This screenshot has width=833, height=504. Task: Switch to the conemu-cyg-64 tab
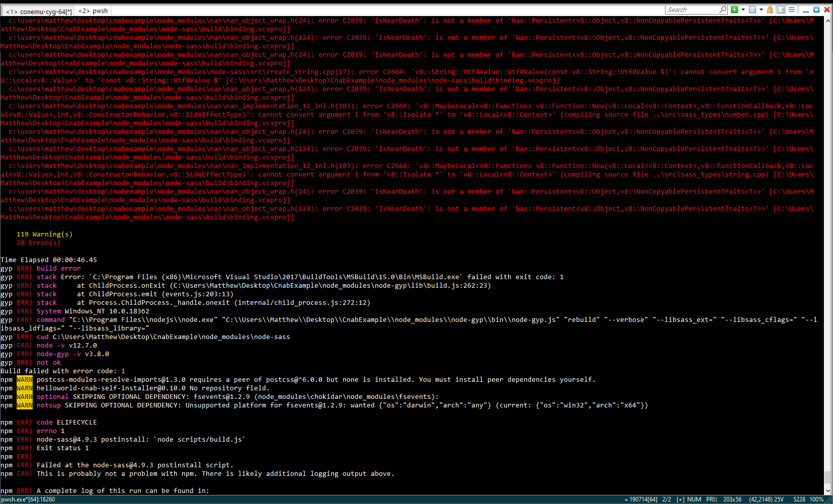[x=39, y=11]
